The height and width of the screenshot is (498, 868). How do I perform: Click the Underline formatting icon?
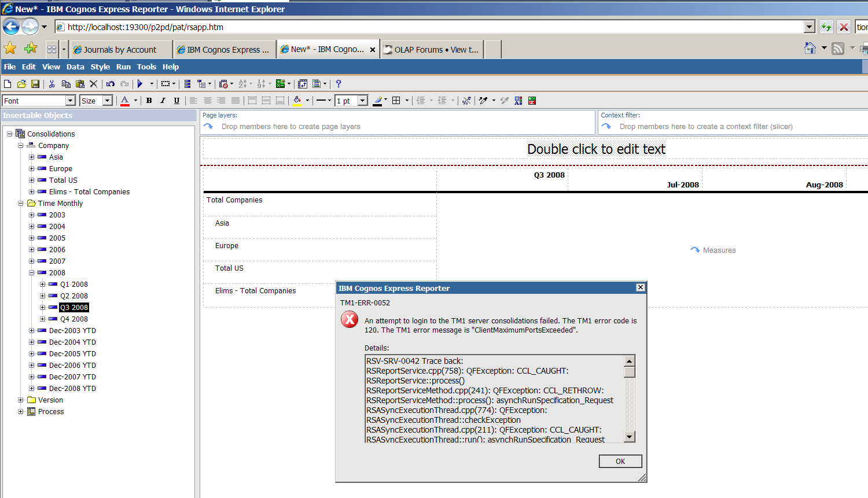point(176,101)
